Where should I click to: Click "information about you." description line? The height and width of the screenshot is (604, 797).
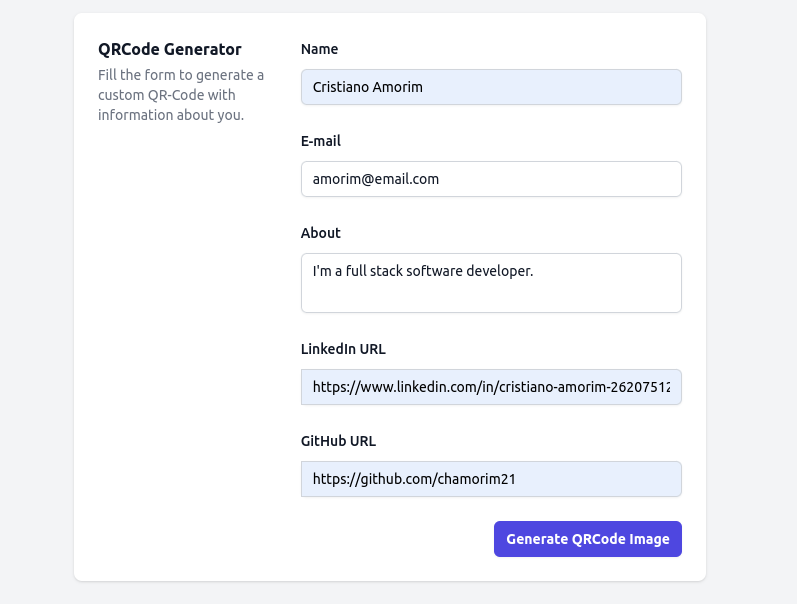tap(171, 115)
